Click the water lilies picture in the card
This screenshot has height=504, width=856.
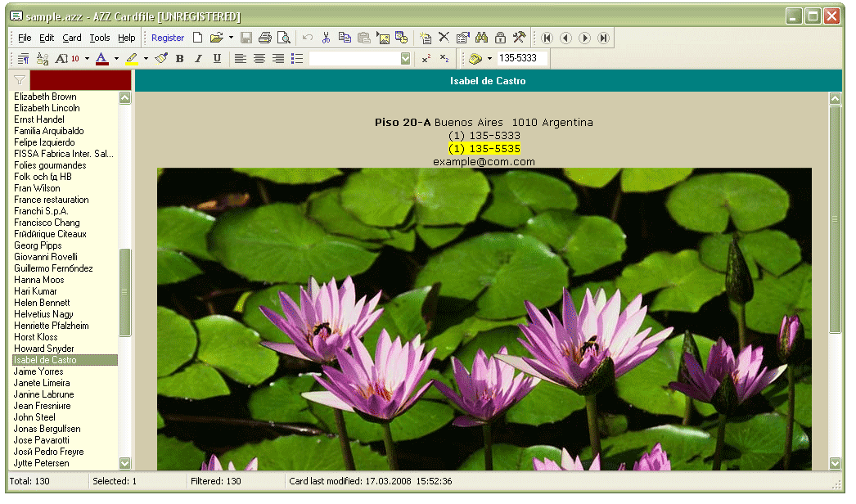(x=484, y=319)
